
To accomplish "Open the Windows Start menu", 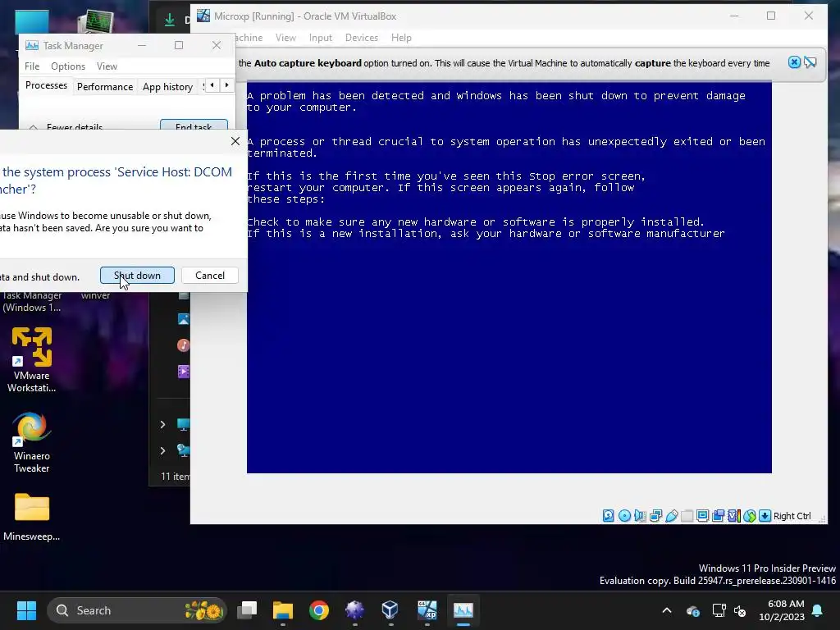I will [x=26, y=610].
